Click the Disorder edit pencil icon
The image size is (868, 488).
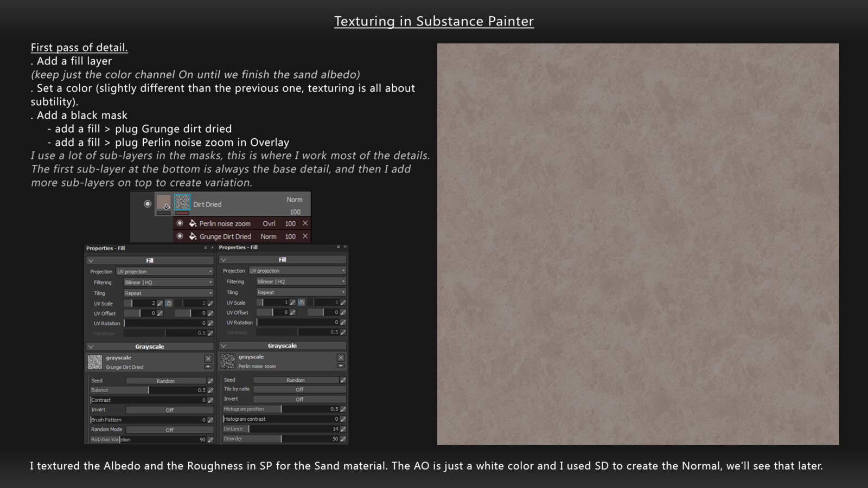click(343, 439)
